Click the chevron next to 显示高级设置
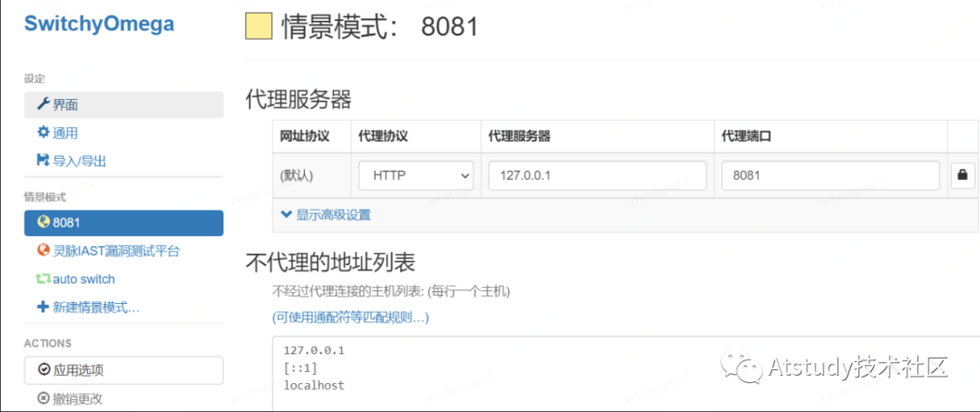Viewport: 980px width, 412px height. click(x=286, y=214)
